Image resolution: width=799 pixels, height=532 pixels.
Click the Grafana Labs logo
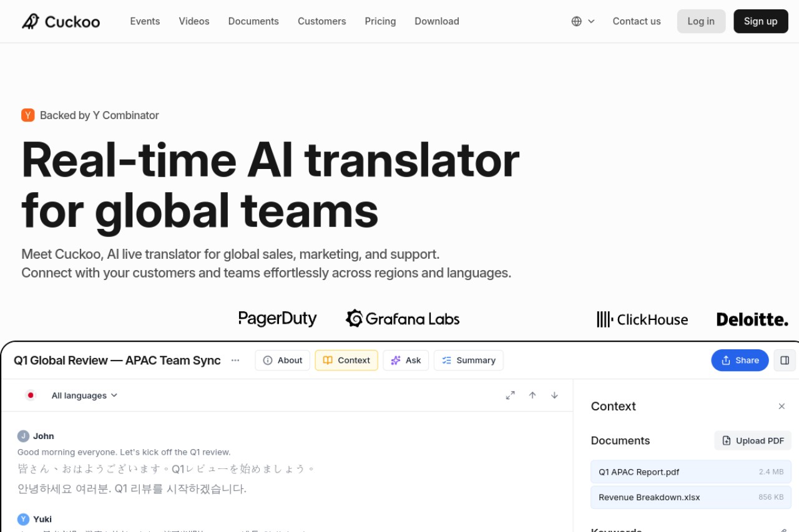click(x=403, y=319)
